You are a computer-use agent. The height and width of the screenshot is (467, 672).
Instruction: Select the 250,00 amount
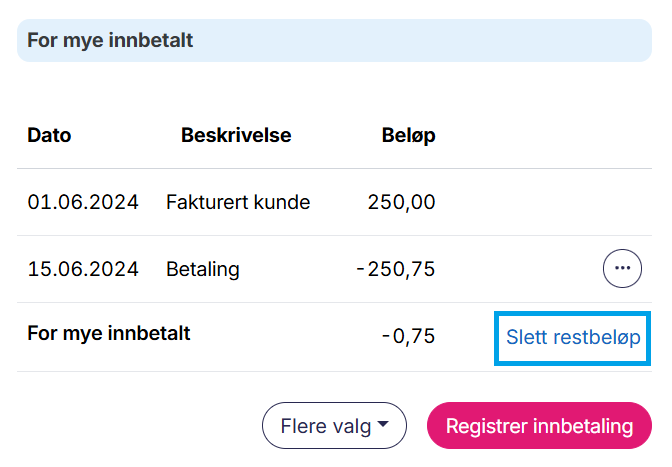pyautogui.click(x=401, y=202)
